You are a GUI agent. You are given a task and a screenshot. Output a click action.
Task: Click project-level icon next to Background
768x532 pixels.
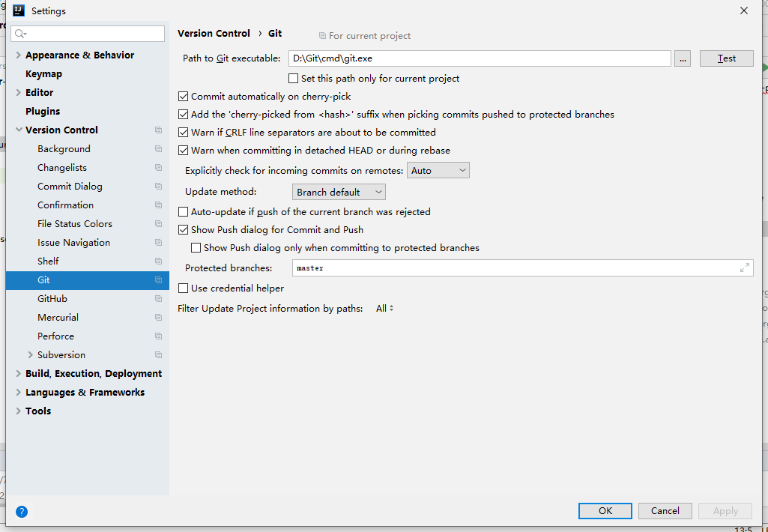[158, 149]
